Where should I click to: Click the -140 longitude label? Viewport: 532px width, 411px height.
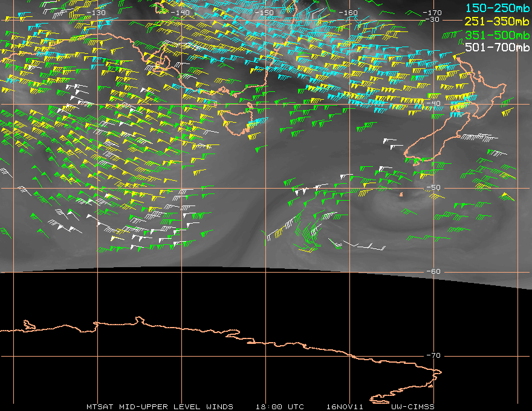[x=180, y=13]
